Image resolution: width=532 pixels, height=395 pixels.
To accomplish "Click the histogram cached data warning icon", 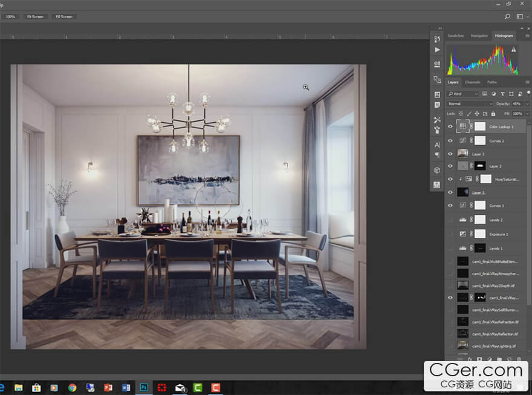I will click(514, 50).
